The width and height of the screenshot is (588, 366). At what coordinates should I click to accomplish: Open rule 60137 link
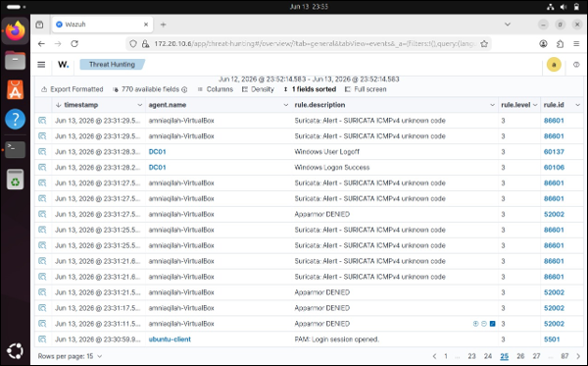(x=554, y=152)
